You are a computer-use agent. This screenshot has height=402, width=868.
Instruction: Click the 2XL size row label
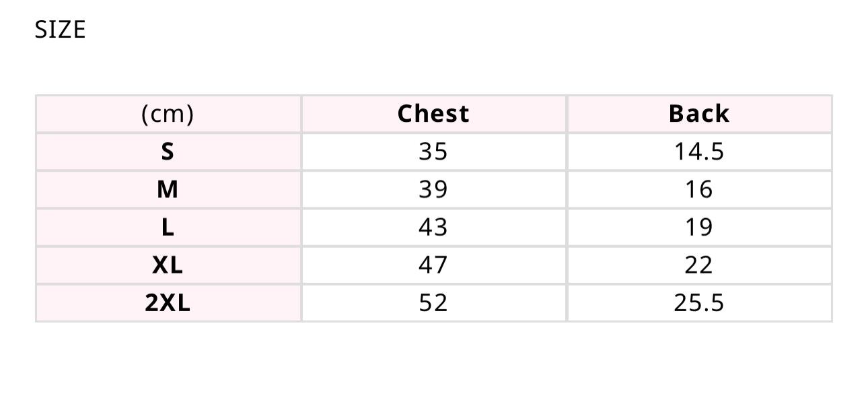click(168, 302)
